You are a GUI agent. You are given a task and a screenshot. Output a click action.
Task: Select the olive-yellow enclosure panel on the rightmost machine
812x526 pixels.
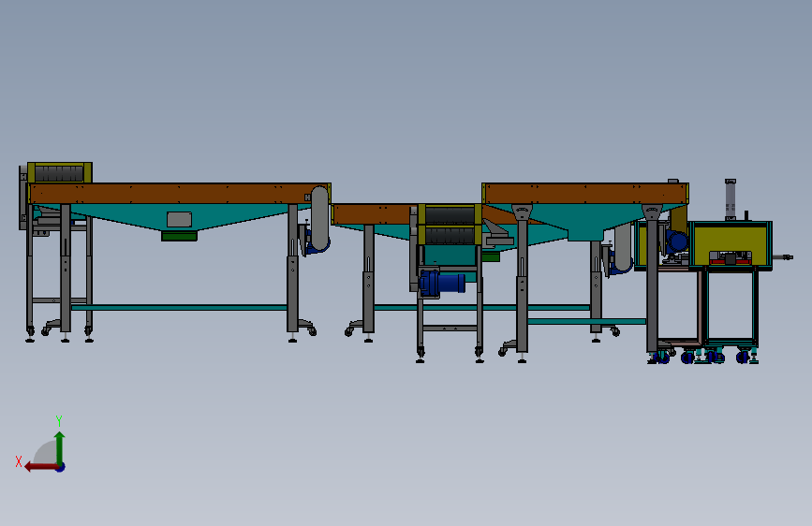730,242
